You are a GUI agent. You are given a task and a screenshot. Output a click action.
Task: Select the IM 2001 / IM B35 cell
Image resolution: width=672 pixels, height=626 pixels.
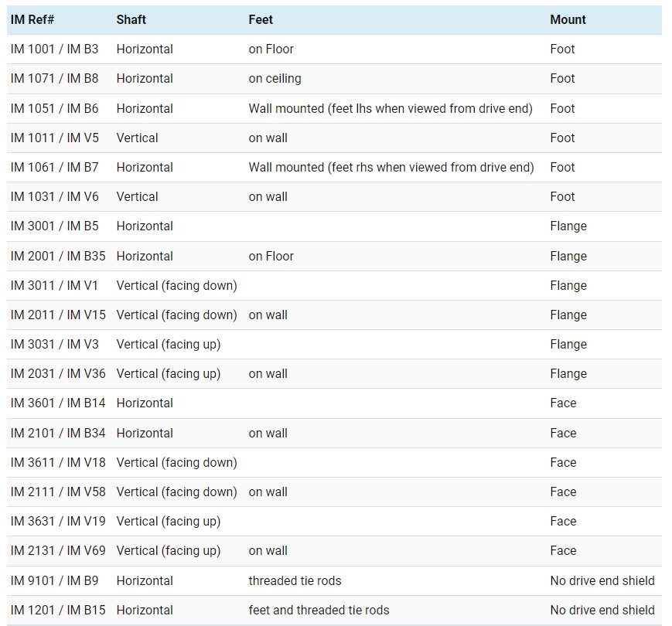[x=58, y=256]
